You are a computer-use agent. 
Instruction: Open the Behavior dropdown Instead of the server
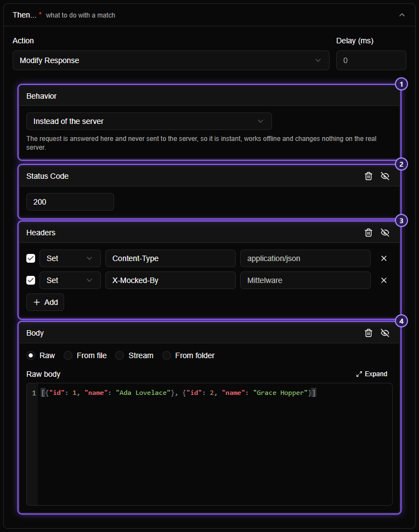[x=149, y=121]
